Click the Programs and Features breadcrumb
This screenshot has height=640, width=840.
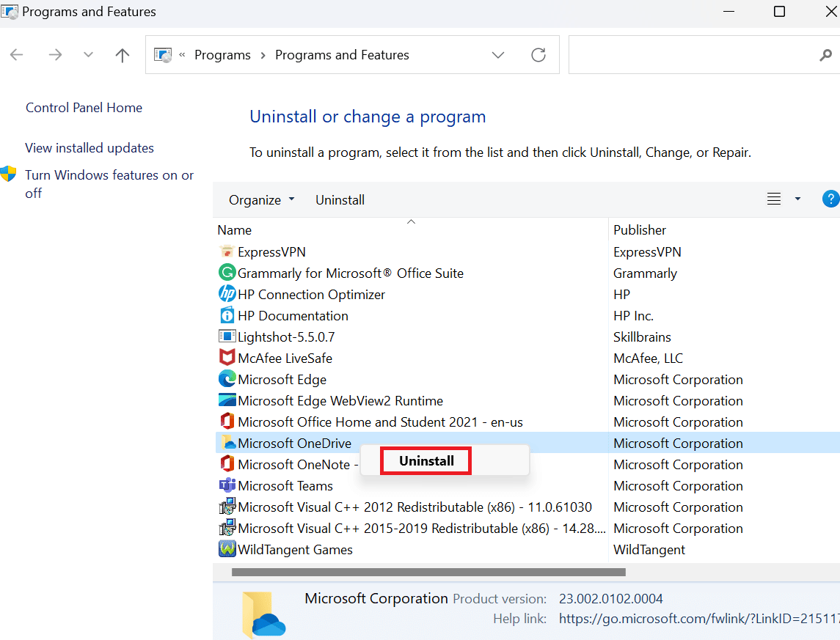click(342, 55)
